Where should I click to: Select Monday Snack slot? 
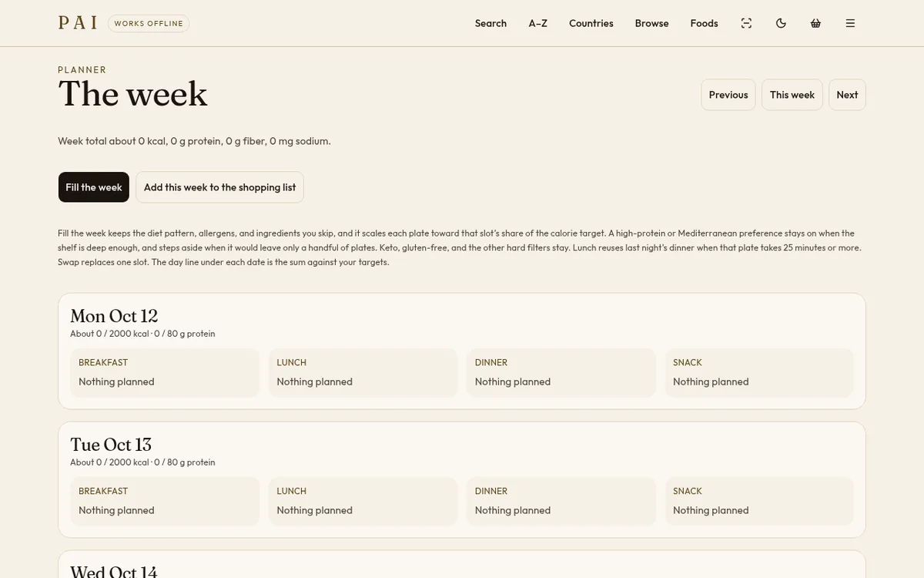pyautogui.click(x=759, y=373)
